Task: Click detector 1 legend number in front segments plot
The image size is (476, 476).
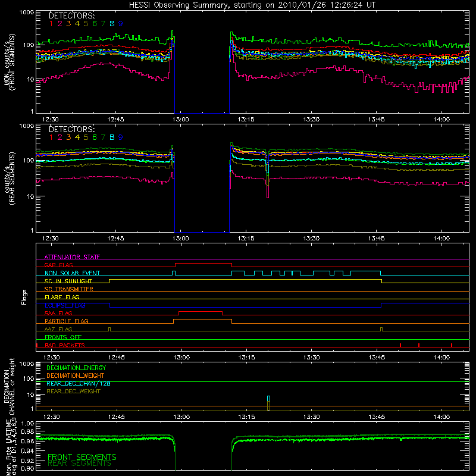Action: (51, 24)
